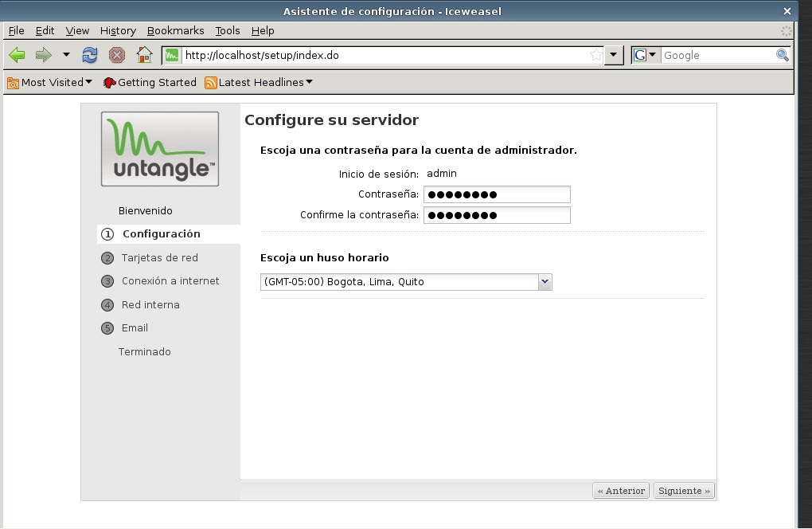Open the browser Home page
The image size is (812, 529).
tap(145, 55)
